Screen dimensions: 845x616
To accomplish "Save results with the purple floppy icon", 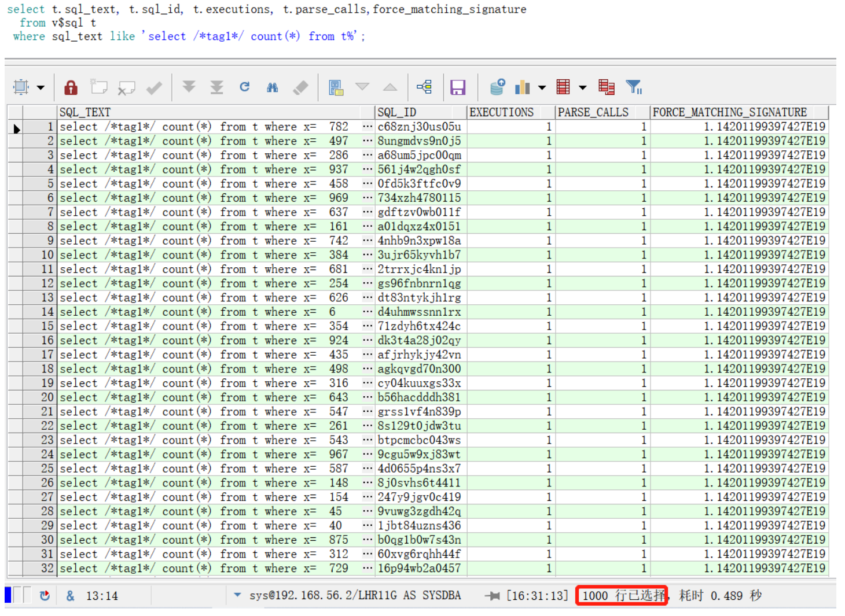I will point(458,87).
